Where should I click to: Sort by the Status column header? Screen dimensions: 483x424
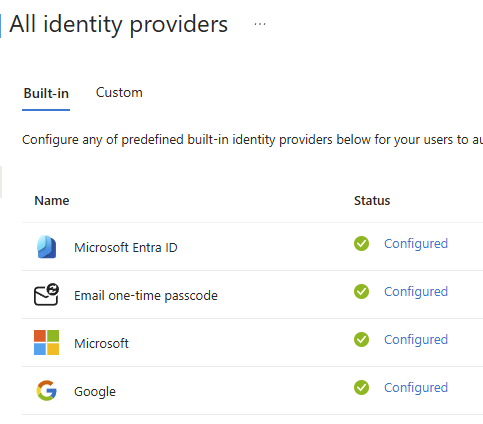(372, 200)
